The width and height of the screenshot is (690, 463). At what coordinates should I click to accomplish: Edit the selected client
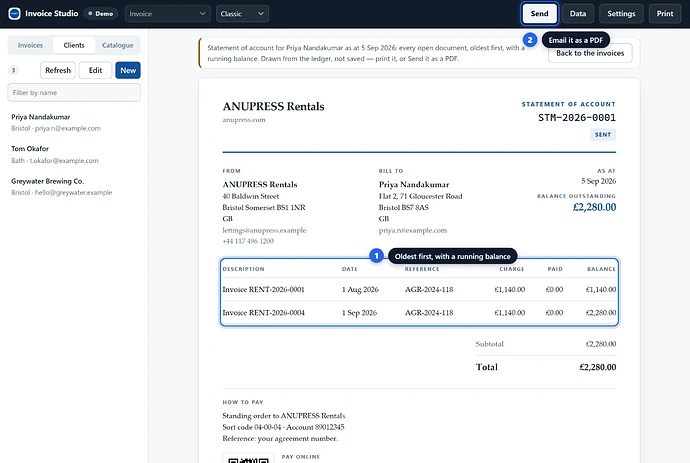[95, 70]
